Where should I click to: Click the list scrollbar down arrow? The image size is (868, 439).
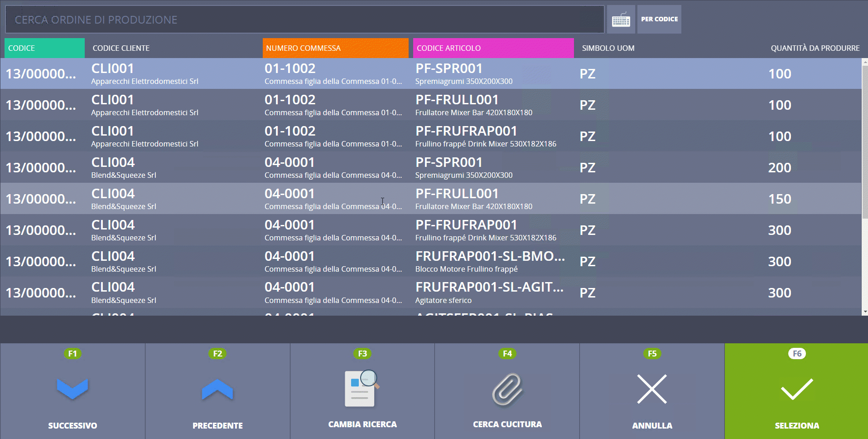(865, 312)
